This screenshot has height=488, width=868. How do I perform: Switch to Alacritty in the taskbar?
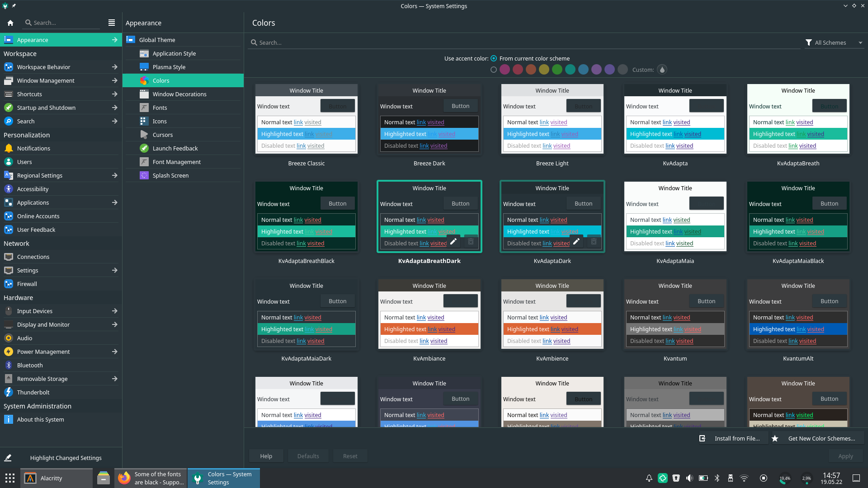tap(57, 478)
